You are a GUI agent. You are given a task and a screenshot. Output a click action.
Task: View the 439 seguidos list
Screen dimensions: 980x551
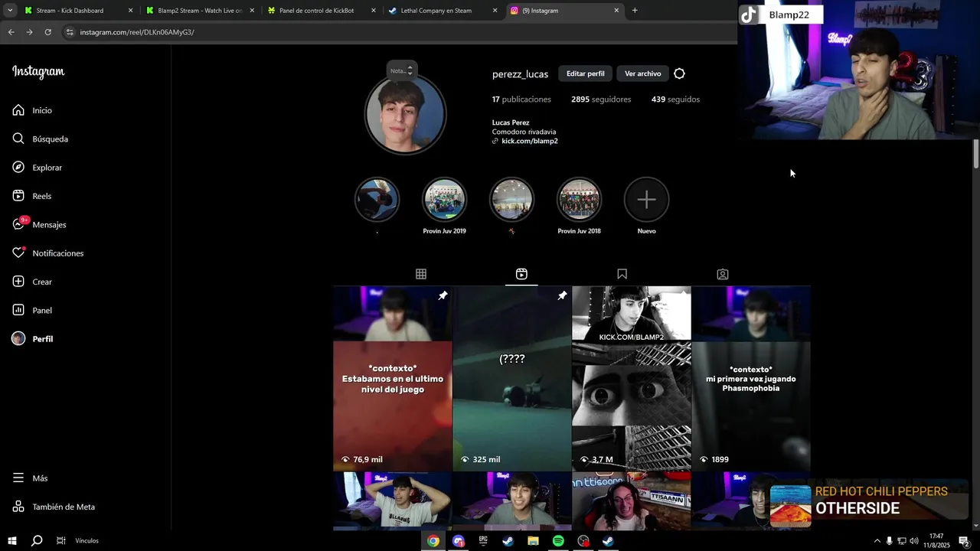(x=675, y=99)
